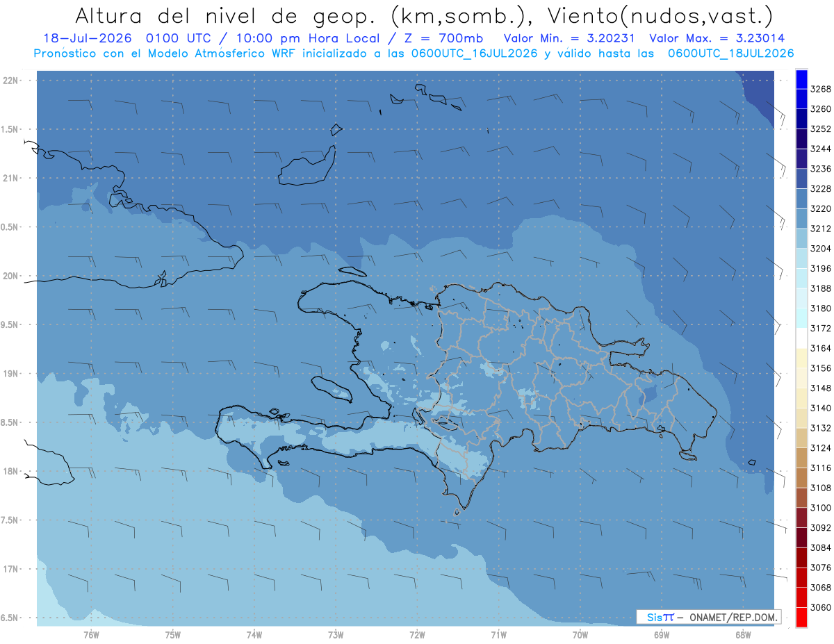
Task: Click the 22N latitude label
Action: 10,81
